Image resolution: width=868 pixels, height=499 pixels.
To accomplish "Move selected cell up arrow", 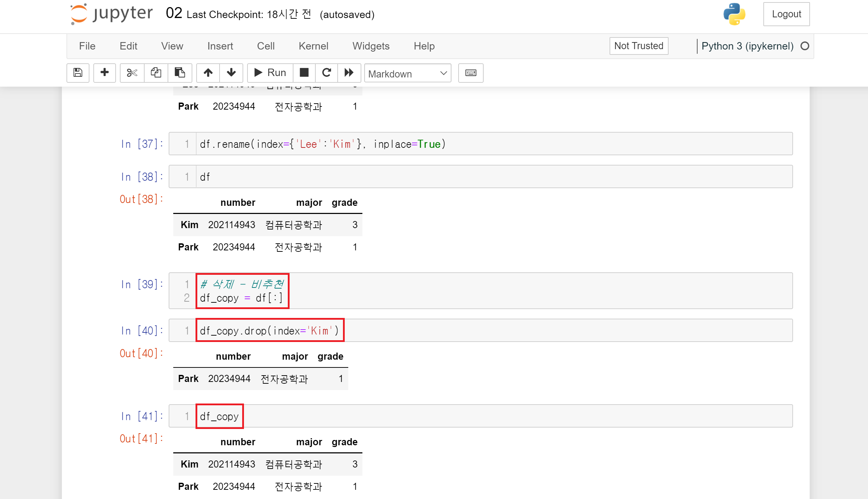I will 208,73.
